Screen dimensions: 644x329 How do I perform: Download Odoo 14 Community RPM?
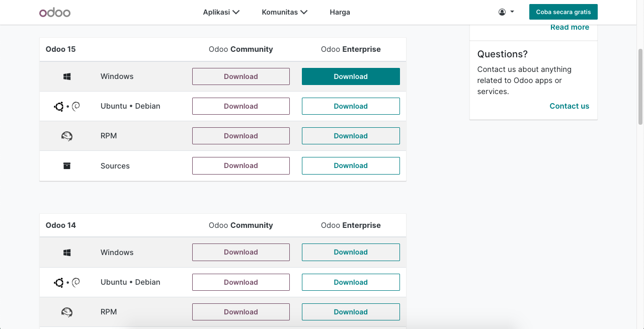(x=241, y=312)
